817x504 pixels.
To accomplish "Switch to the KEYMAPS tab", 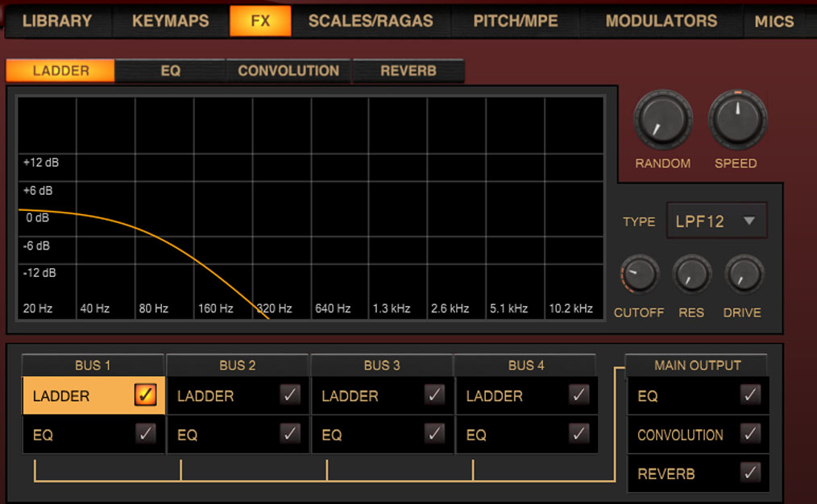I will pyautogui.click(x=170, y=21).
